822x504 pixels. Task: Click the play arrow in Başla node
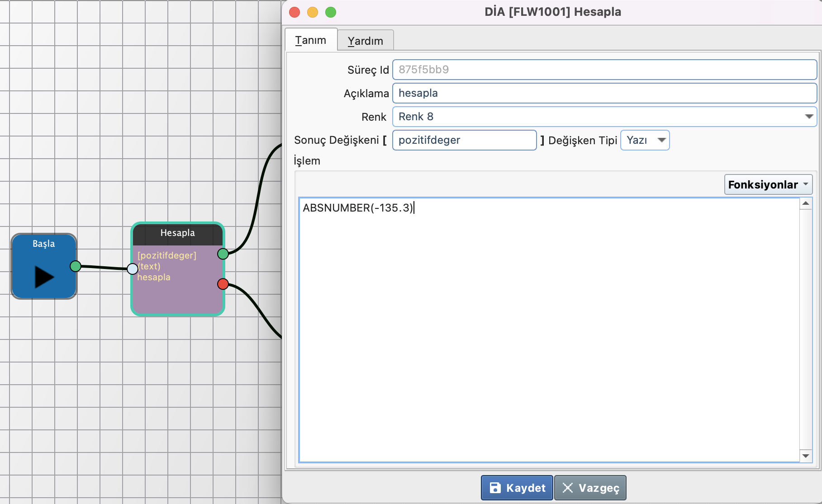click(44, 277)
